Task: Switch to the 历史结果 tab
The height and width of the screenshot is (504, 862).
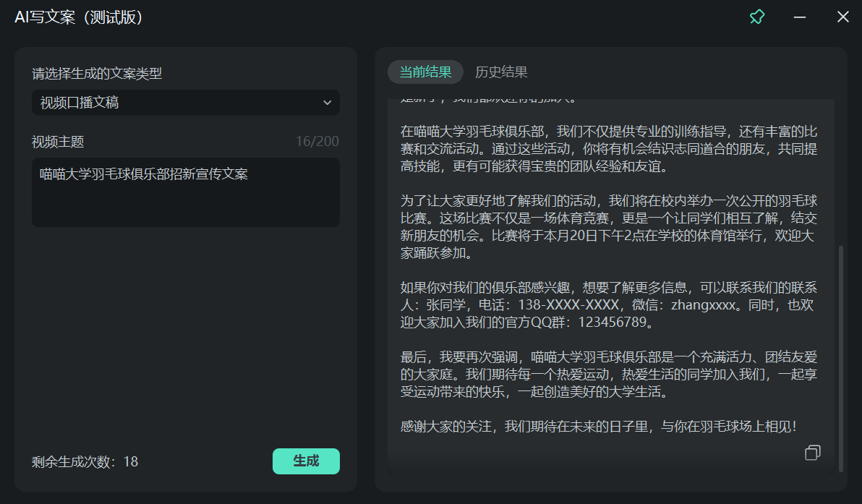Action: pos(502,72)
